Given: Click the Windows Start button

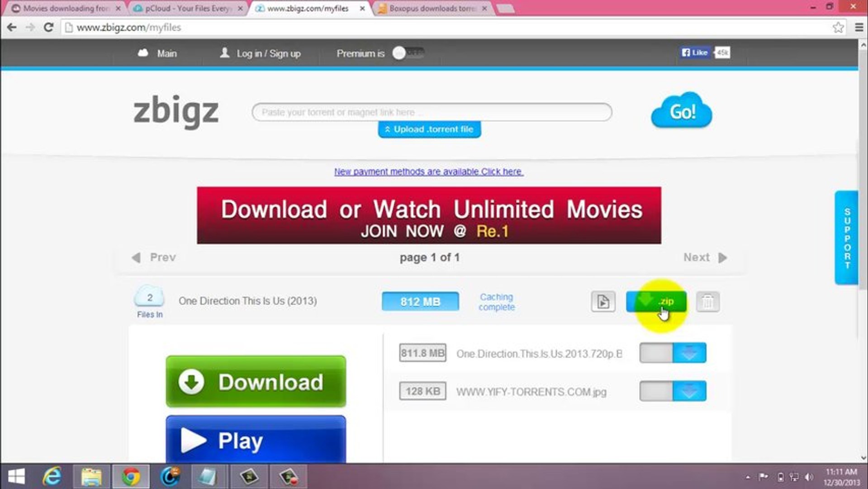Looking at the screenshot, I should tap(16, 477).
